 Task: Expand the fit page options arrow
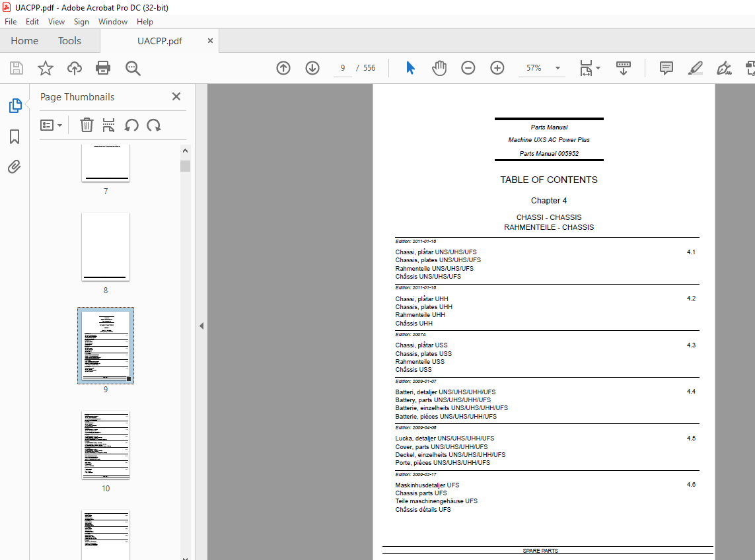598,68
